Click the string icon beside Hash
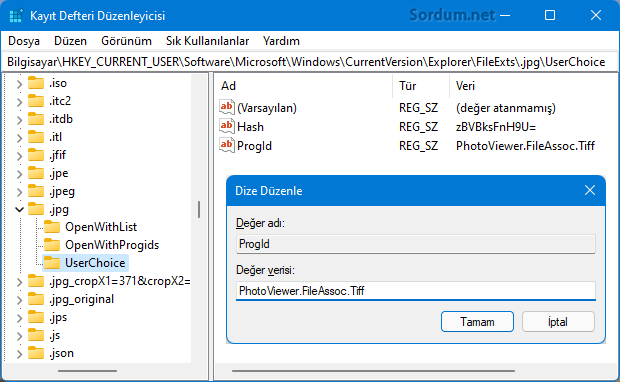This screenshot has width=620, height=382. click(227, 126)
